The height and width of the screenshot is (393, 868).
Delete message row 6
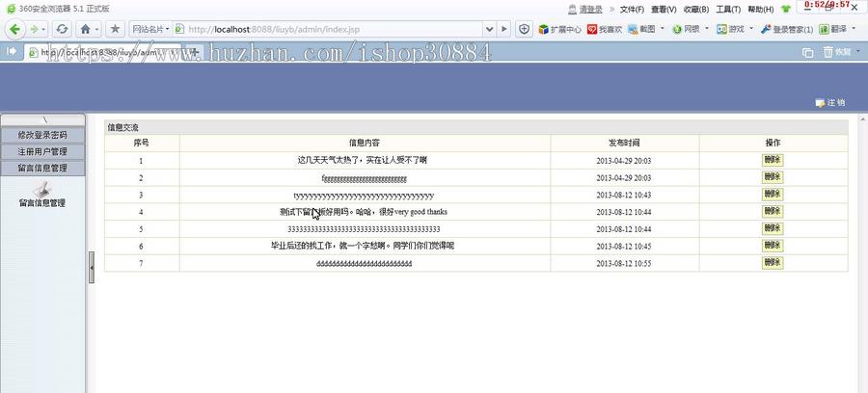click(x=773, y=246)
